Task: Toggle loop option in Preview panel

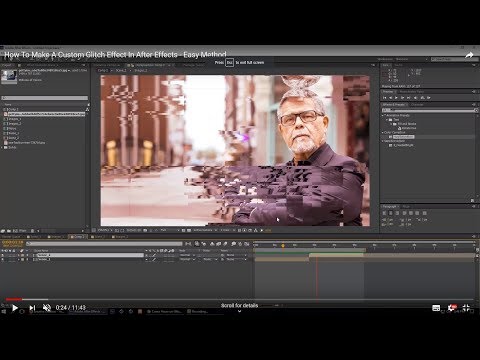Action: pos(422,98)
